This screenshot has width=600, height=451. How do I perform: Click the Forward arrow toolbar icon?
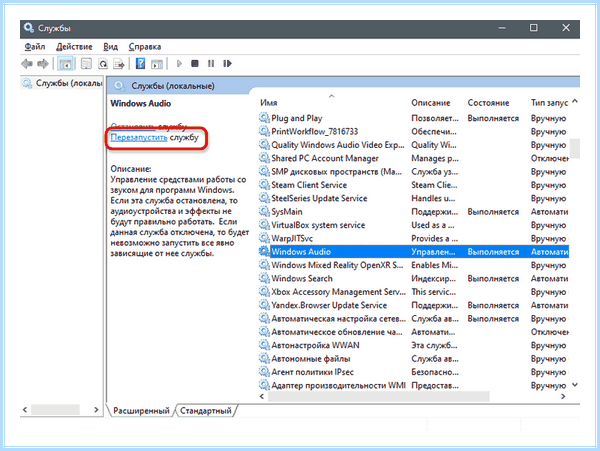tap(42, 63)
